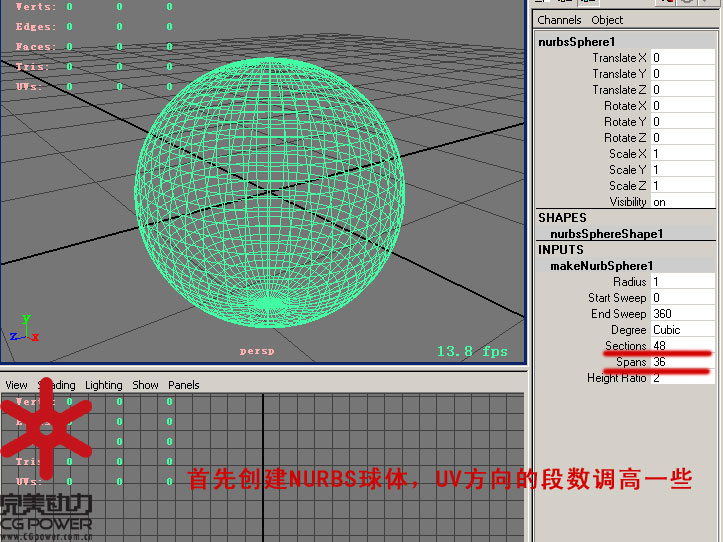Click the End Sweep 360 value field
This screenshot has height=542, width=723.
click(683, 314)
